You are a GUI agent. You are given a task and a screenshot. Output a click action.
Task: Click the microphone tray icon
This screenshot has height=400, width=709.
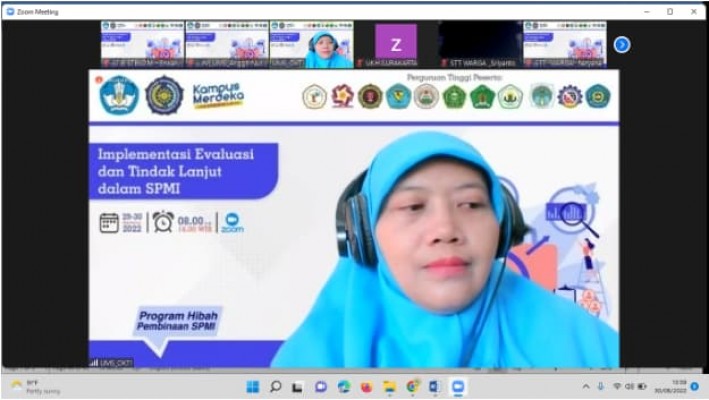pos(601,386)
